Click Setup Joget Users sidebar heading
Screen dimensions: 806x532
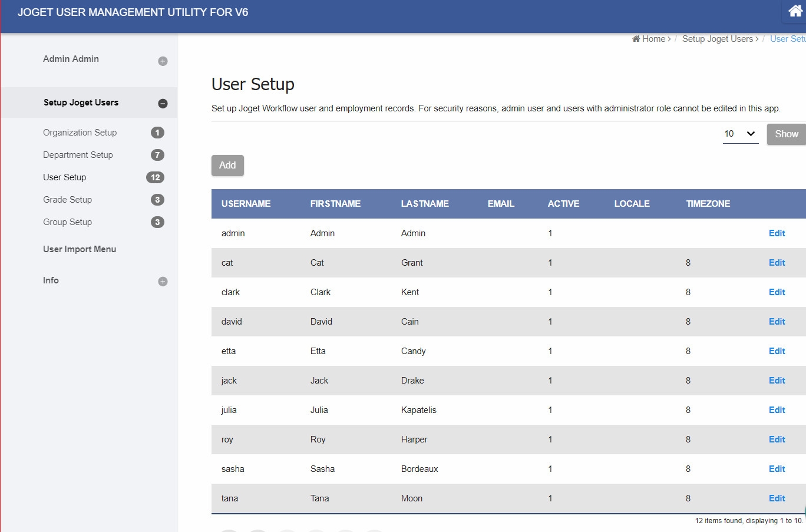coord(81,103)
